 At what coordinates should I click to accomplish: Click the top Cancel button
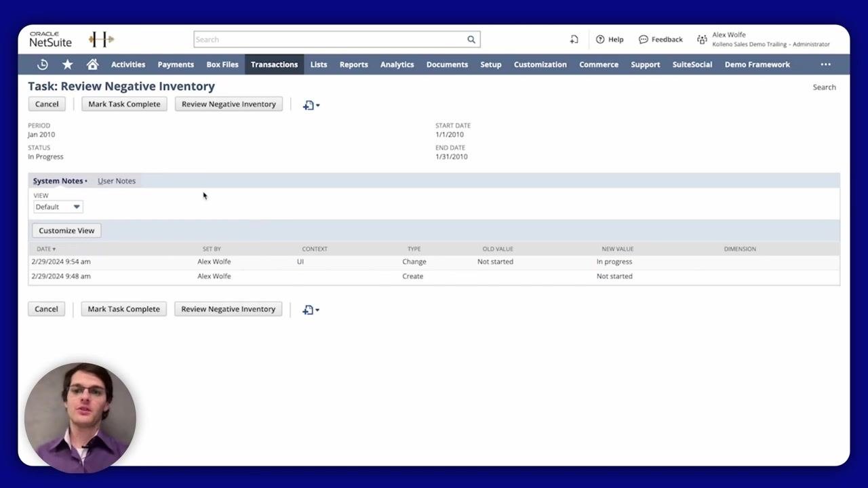47,104
